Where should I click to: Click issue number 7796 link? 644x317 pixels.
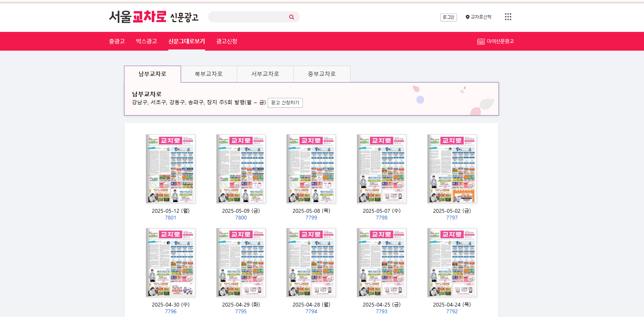171,311
